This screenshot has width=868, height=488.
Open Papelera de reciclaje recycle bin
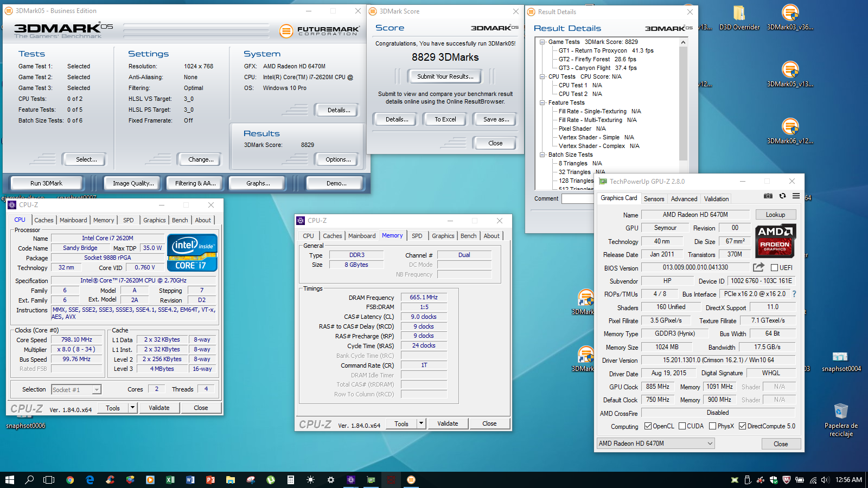(841, 420)
